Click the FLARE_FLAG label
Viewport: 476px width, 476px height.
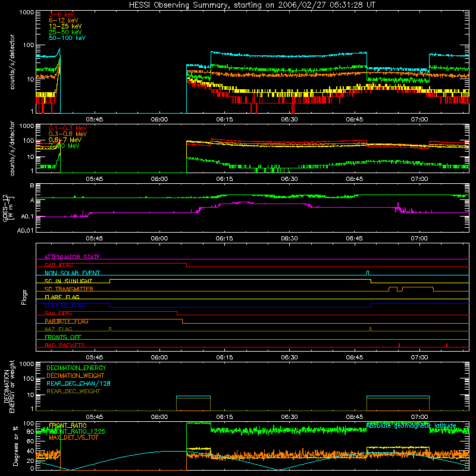click(62, 297)
